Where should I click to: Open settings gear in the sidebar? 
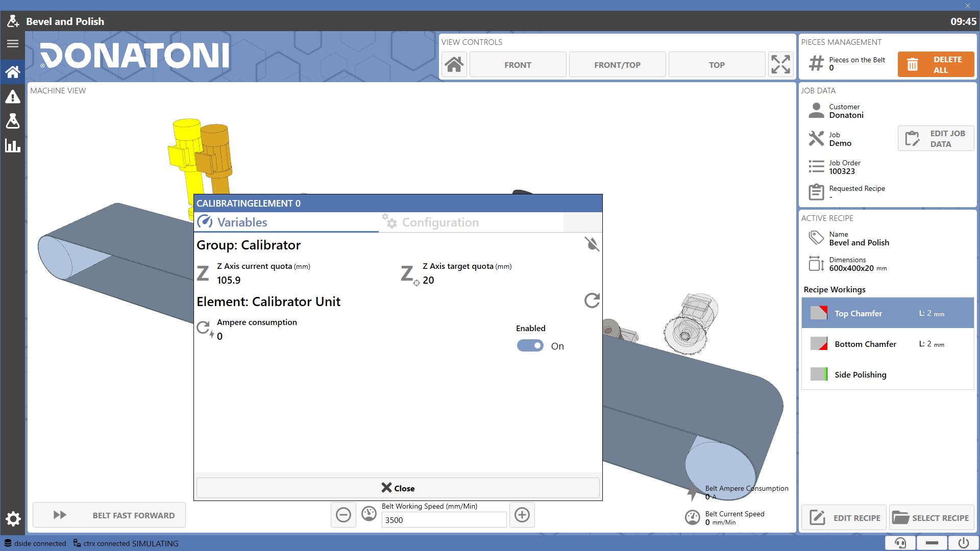(13, 519)
